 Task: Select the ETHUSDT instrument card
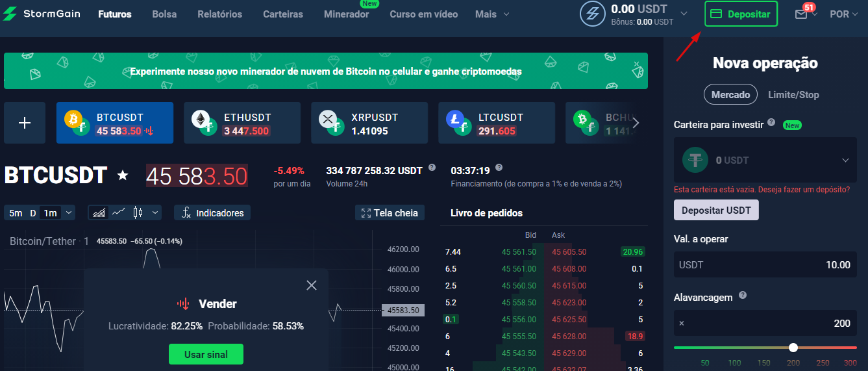tap(242, 122)
